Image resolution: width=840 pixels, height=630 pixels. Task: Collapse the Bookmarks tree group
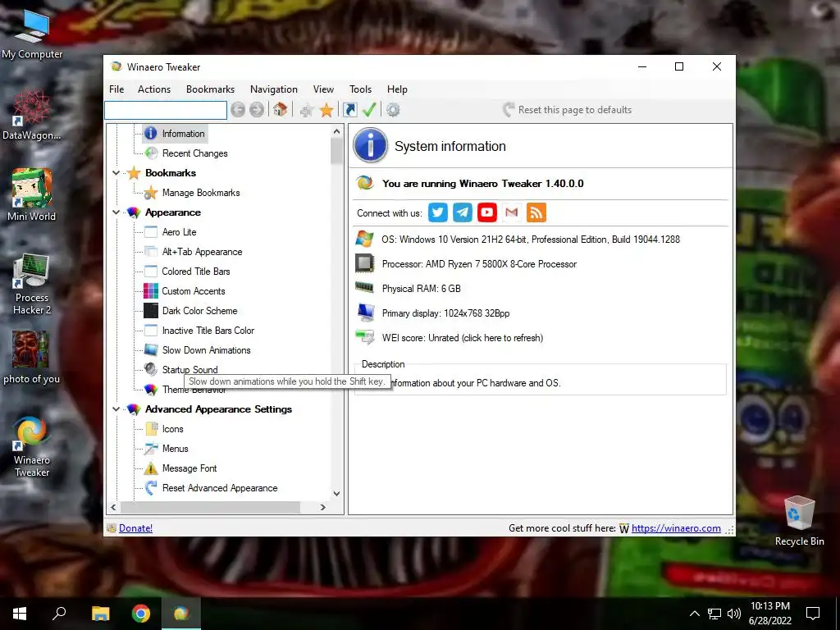click(116, 173)
